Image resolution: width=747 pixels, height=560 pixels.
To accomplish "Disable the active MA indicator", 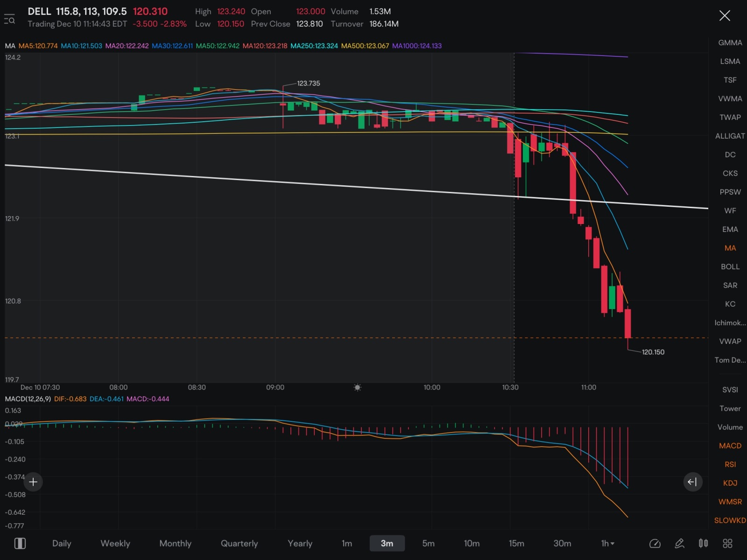I will [x=730, y=248].
